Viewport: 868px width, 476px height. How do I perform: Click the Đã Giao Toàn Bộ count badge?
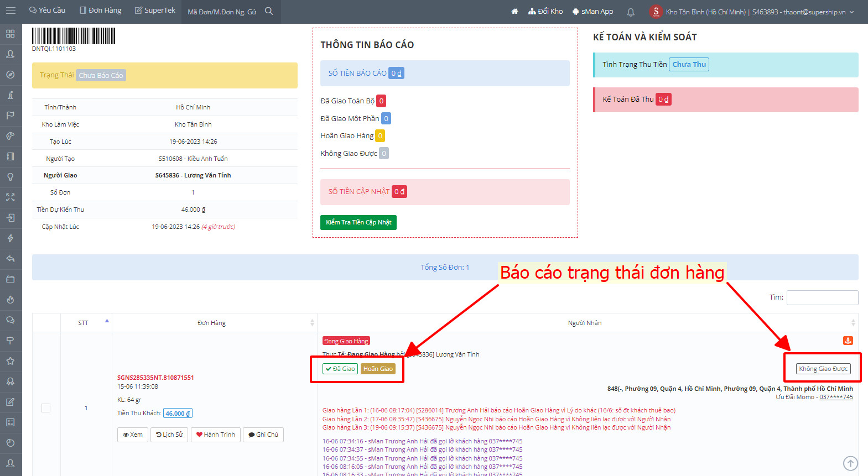click(x=381, y=101)
